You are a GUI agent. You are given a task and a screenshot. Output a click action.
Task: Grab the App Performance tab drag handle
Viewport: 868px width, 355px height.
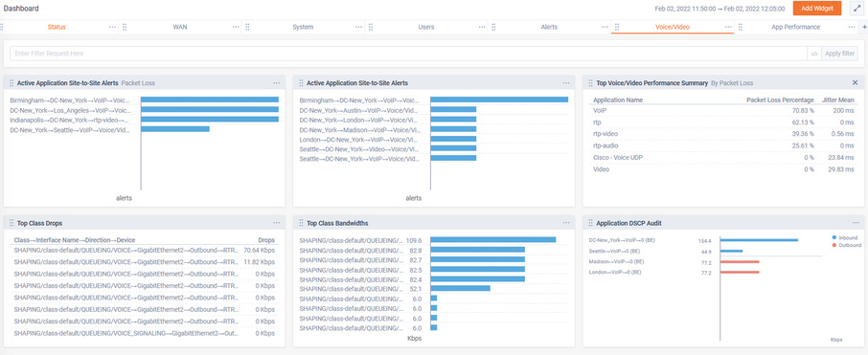740,27
